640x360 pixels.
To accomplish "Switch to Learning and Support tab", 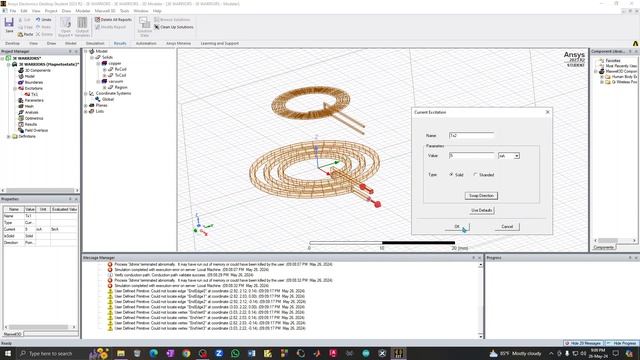I will coord(220,43).
